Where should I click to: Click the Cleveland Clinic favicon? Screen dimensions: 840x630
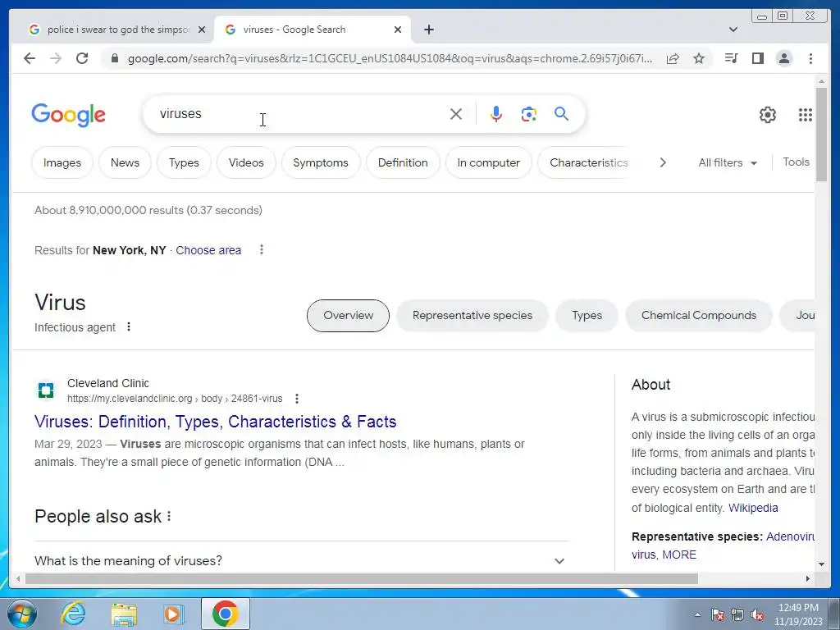[x=46, y=390]
